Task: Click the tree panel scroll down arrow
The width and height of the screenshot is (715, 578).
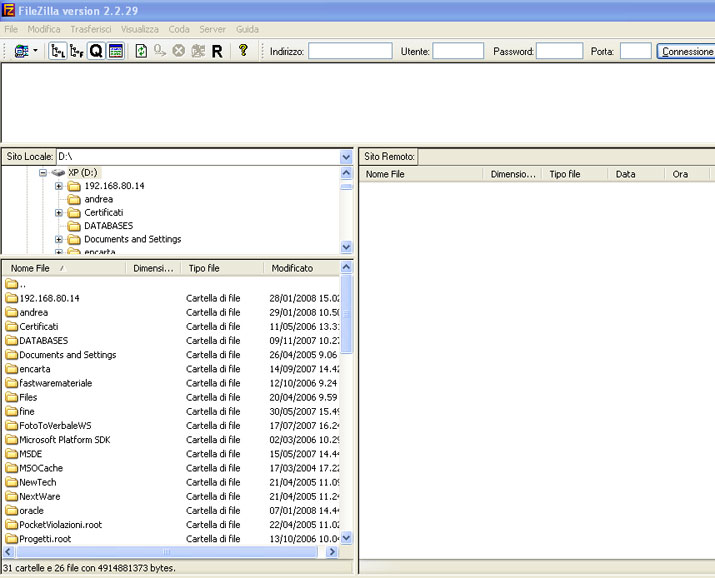Action: [x=346, y=247]
